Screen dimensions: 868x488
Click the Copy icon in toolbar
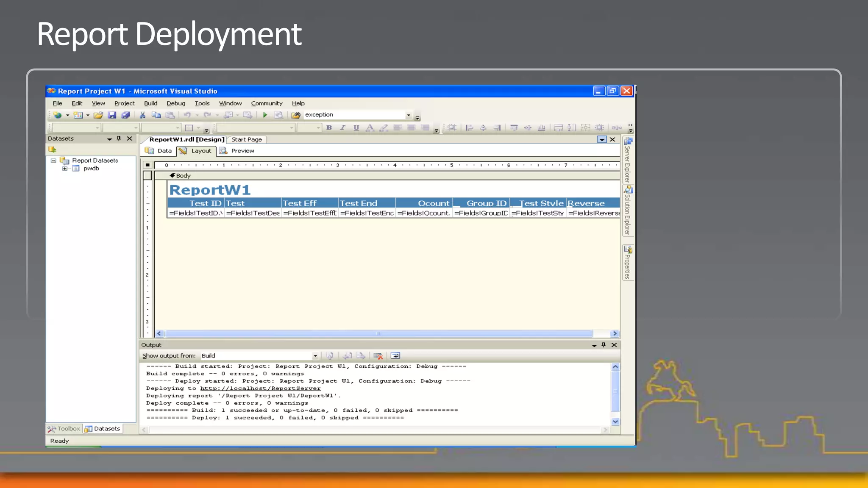pos(156,115)
